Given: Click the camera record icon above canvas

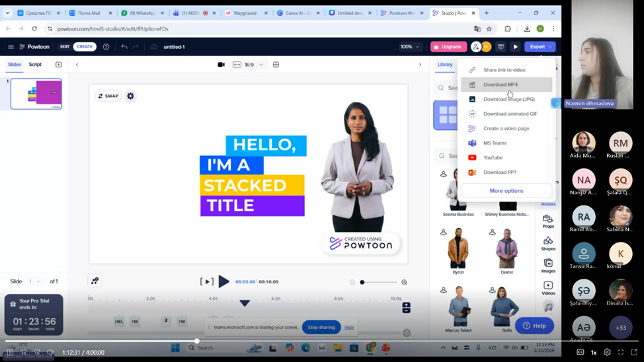Looking at the screenshot, I should (x=221, y=65).
